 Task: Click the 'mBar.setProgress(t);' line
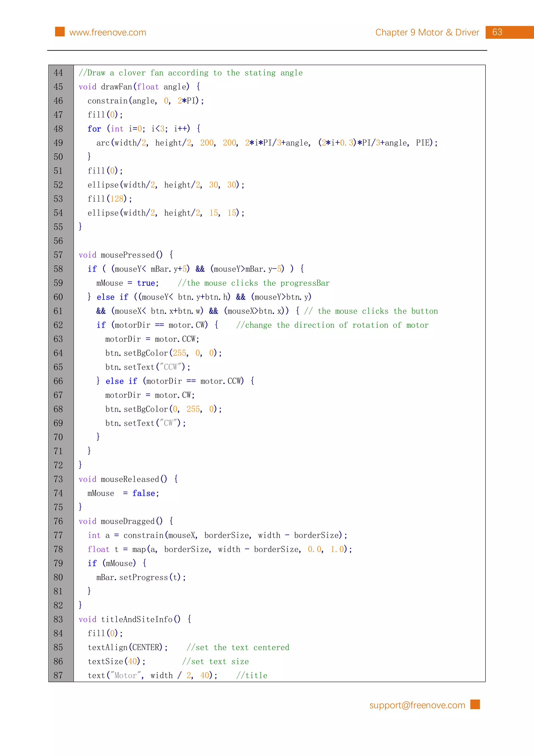click(141, 577)
